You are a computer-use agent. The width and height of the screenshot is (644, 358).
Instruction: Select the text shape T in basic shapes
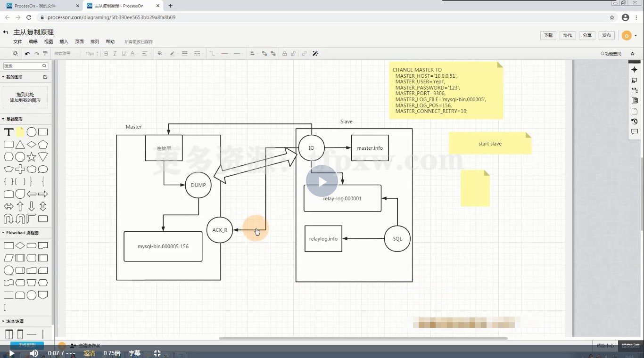pyautogui.click(x=8, y=132)
